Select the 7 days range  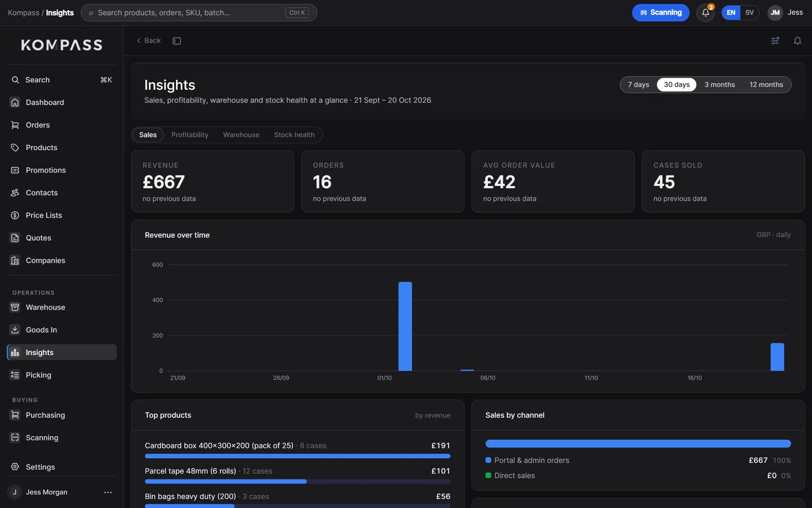[x=638, y=85]
